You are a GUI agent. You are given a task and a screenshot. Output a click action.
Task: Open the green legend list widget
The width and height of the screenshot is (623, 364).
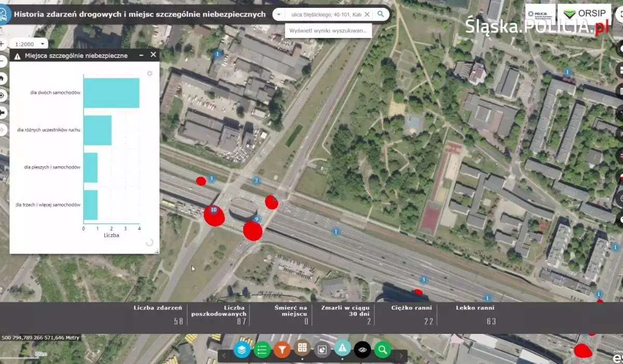(x=262, y=349)
